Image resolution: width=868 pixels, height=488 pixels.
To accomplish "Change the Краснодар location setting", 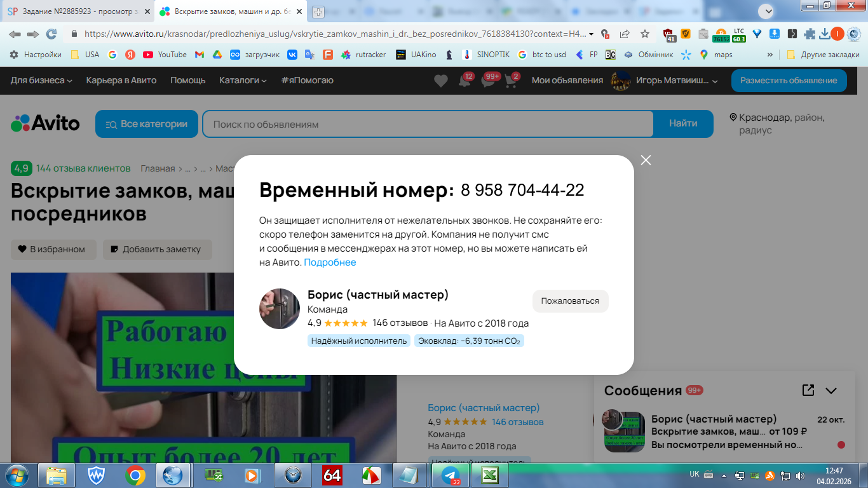I will coord(778,124).
